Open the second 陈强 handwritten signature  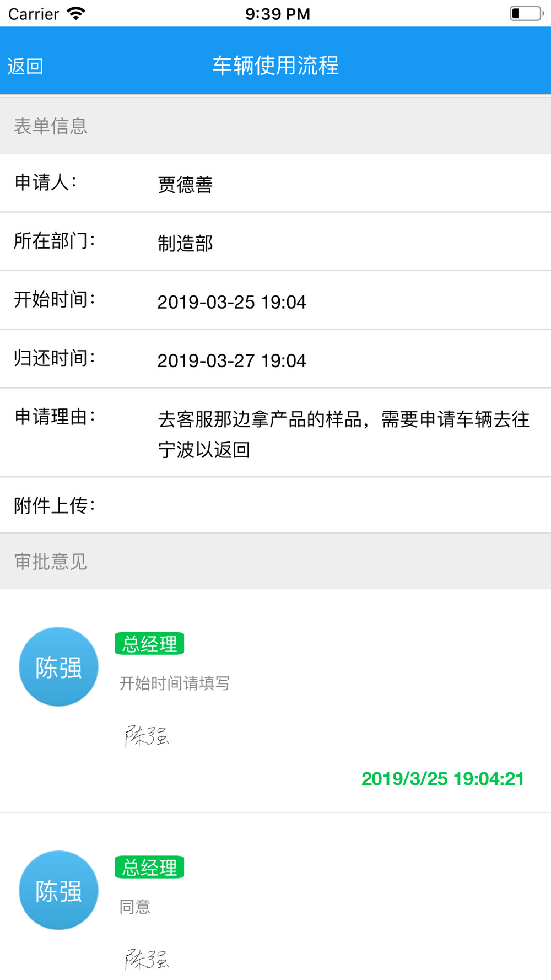[x=147, y=960]
